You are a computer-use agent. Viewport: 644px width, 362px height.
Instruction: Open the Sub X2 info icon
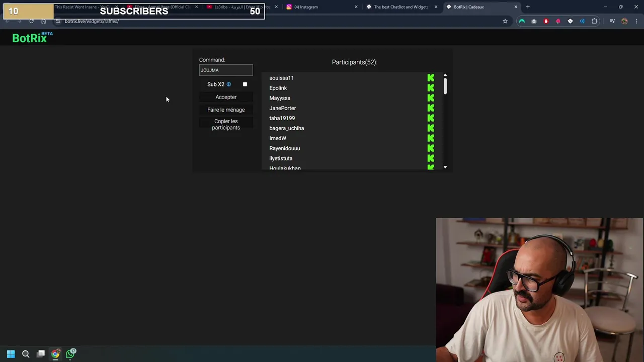[228, 84]
